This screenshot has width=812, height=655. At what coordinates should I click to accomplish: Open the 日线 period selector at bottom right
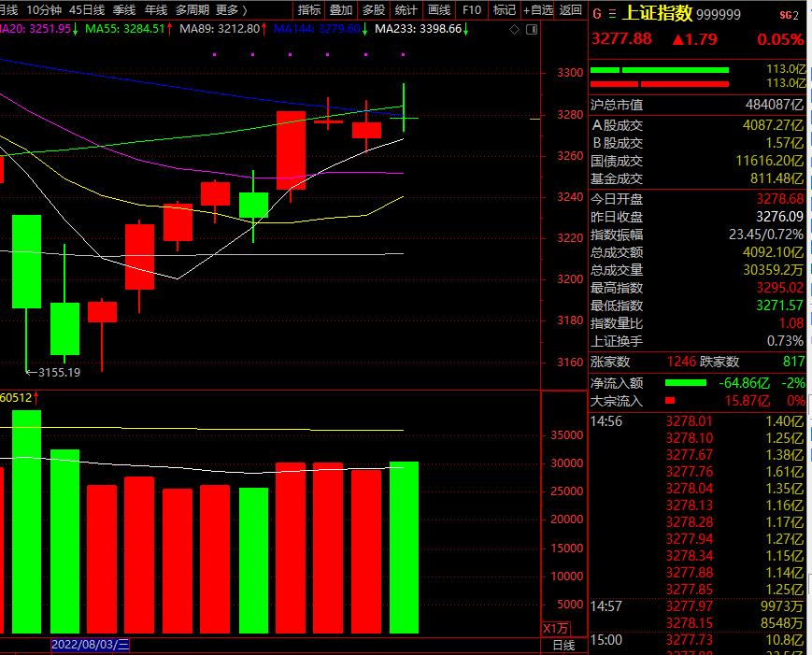(x=563, y=645)
